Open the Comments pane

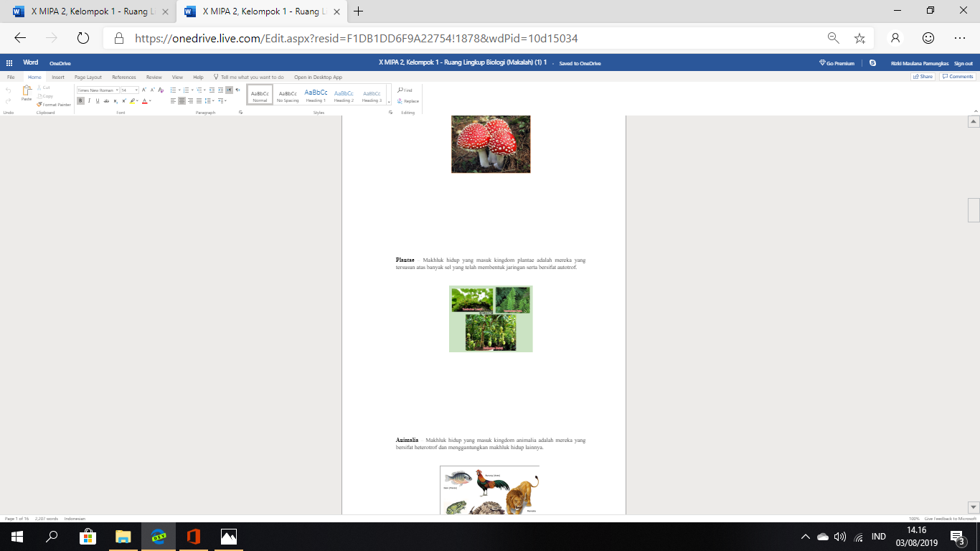pos(958,77)
